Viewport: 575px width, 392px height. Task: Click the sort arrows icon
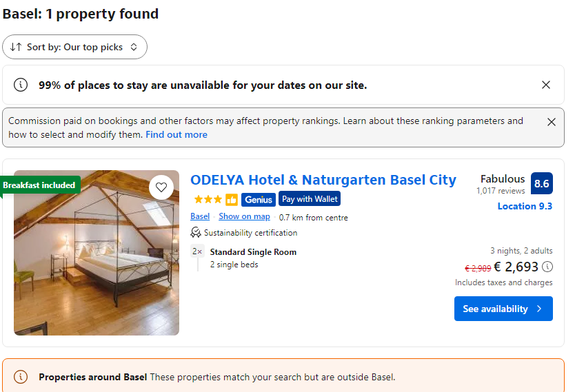pyautogui.click(x=17, y=47)
